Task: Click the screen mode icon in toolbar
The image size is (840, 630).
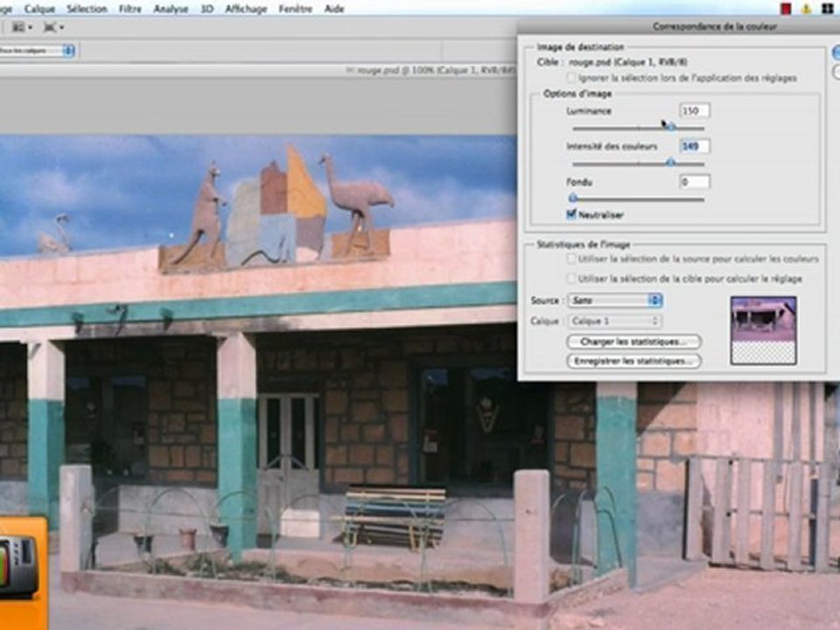Action: [x=53, y=27]
